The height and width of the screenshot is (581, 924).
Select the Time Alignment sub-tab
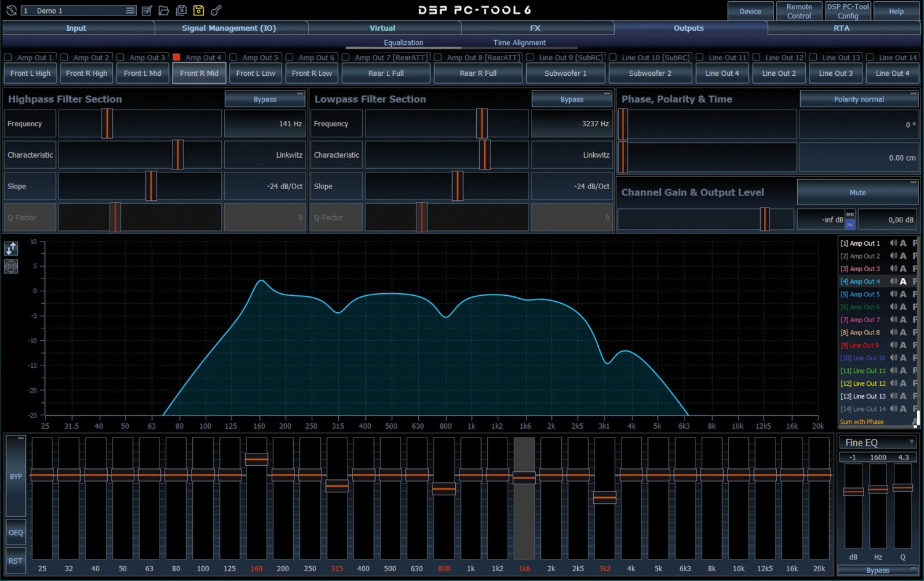click(x=519, y=43)
